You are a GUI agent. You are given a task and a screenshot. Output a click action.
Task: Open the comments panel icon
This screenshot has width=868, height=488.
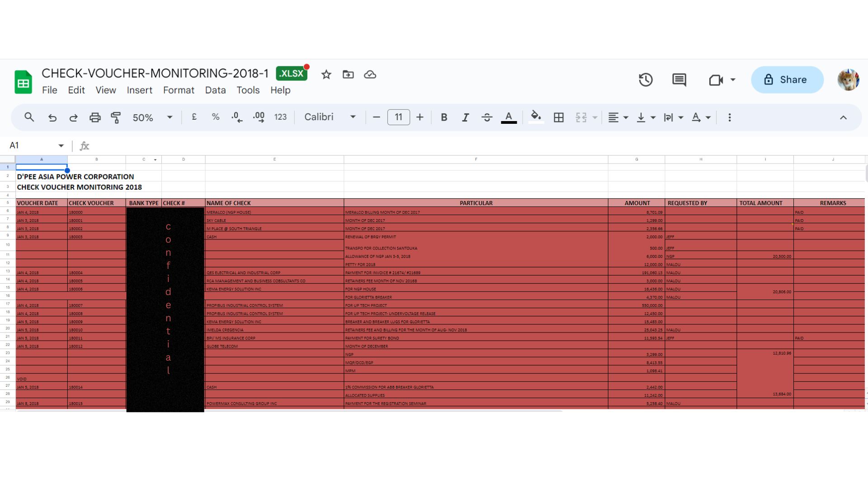coord(679,80)
